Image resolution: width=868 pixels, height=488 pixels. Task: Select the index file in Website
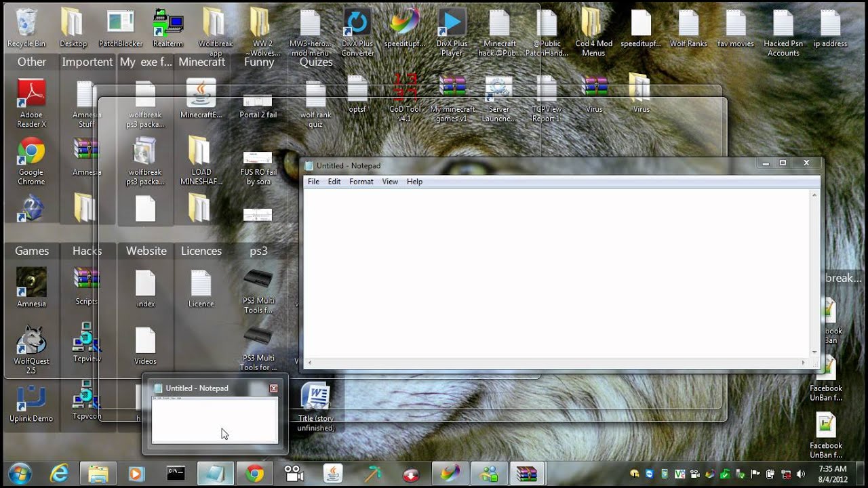click(x=145, y=289)
